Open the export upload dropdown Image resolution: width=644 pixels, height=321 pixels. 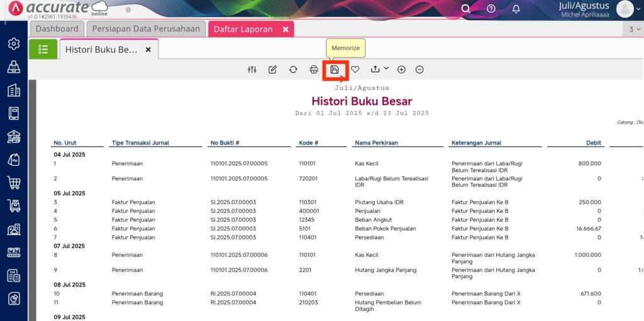379,69
